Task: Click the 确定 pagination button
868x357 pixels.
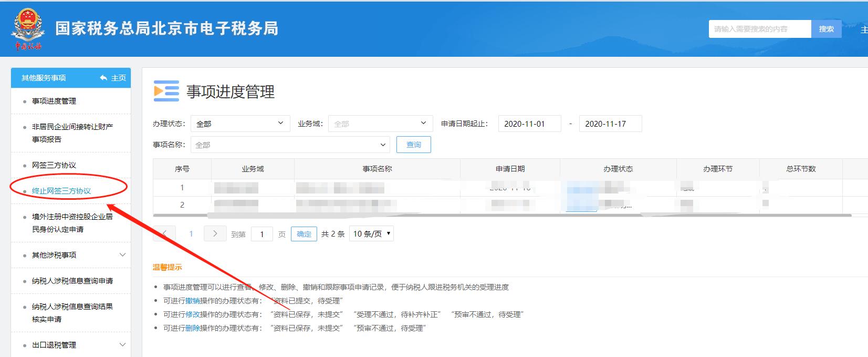Action: 304,234
